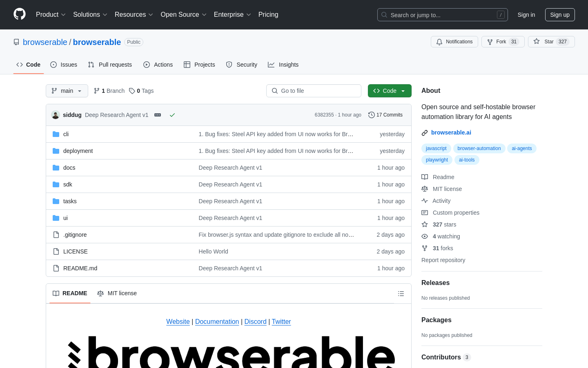Open the main branch selector
Viewport: 588px width, 368px height.
[x=67, y=91]
